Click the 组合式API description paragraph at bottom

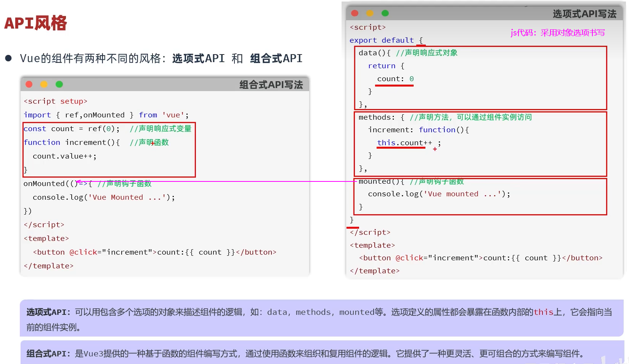point(305,354)
